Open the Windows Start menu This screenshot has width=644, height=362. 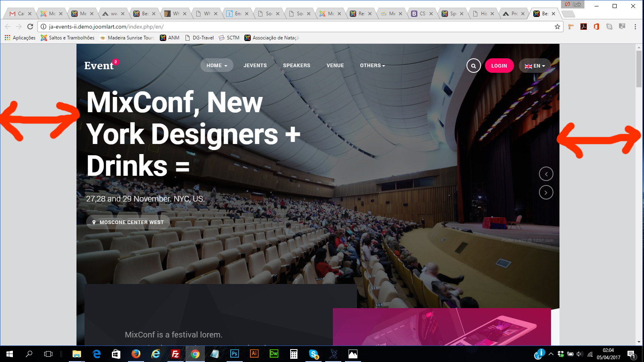pyautogui.click(x=10, y=354)
